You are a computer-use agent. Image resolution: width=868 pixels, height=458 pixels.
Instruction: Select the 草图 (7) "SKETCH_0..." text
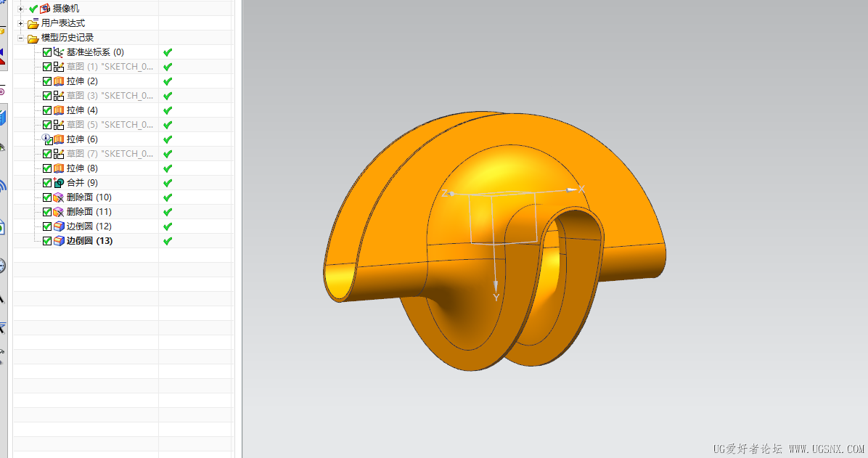[x=110, y=153]
